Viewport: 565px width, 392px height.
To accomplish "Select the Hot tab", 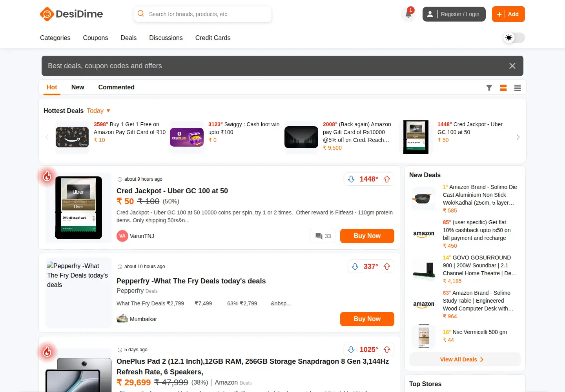I will point(52,87).
